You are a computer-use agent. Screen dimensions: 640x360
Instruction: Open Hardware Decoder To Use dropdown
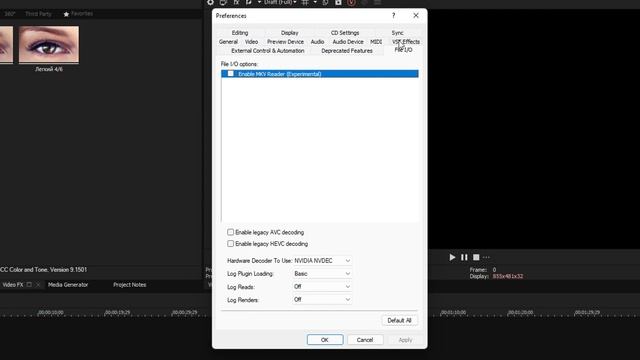tap(322, 260)
